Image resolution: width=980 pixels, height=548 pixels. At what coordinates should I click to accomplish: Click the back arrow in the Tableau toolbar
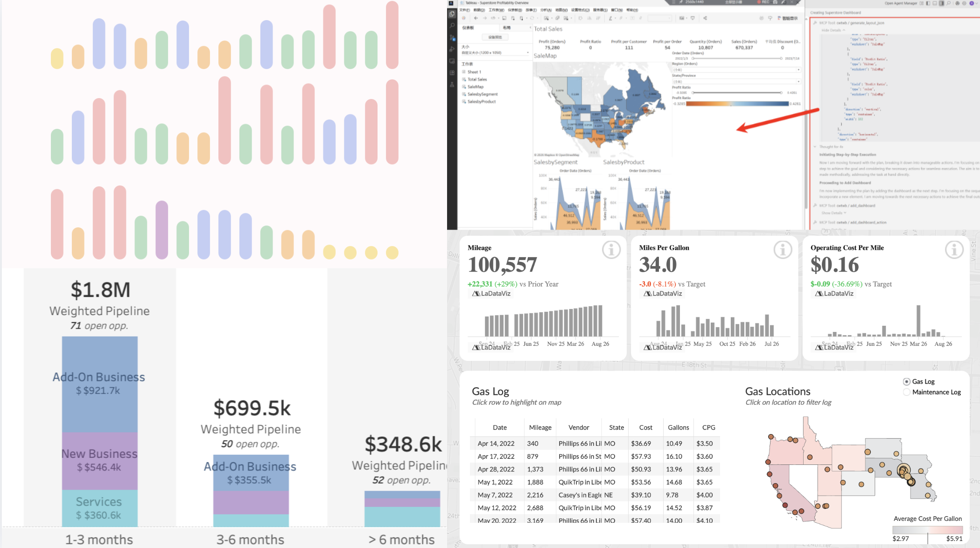coord(476,18)
